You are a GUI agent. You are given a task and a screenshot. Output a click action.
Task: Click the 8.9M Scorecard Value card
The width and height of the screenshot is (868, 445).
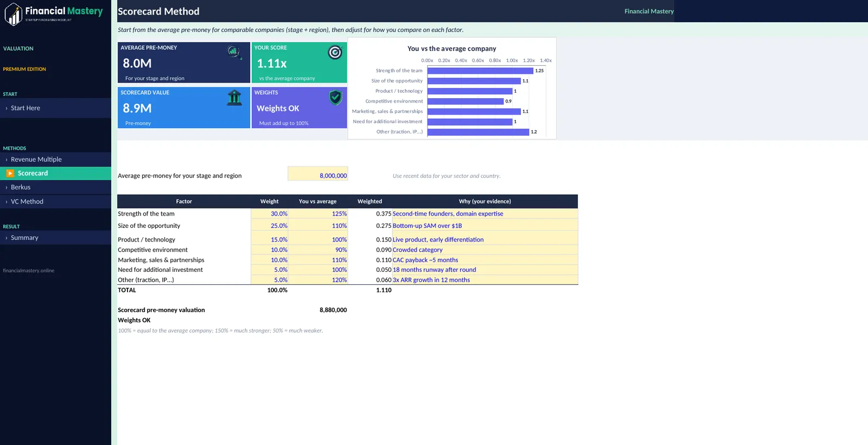click(x=184, y=108)
